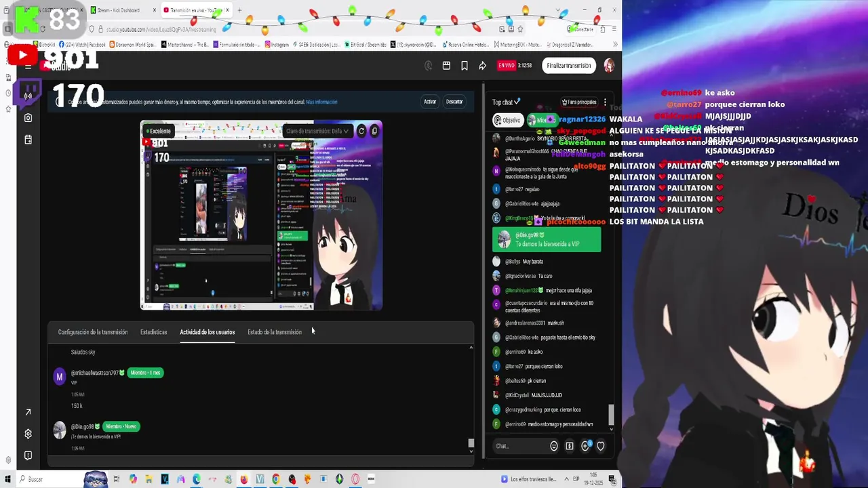
Task: Click Activar on the banner
Action: [430, 102]
